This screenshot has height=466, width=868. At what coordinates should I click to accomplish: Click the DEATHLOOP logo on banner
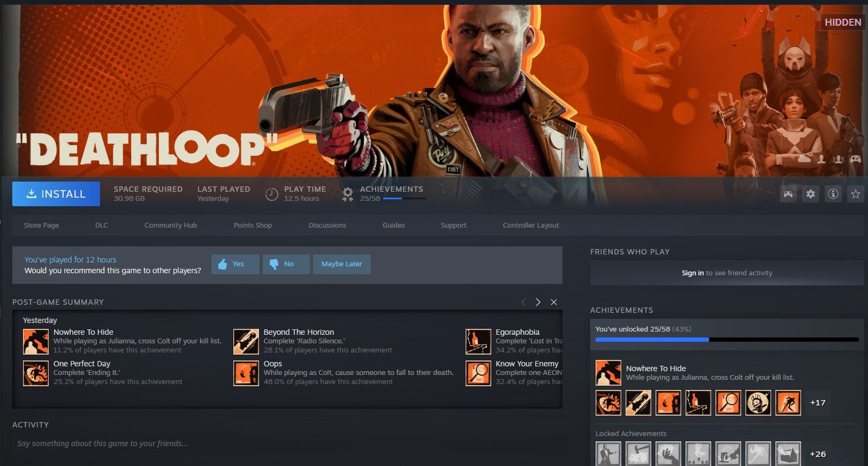tap(147, 149)
